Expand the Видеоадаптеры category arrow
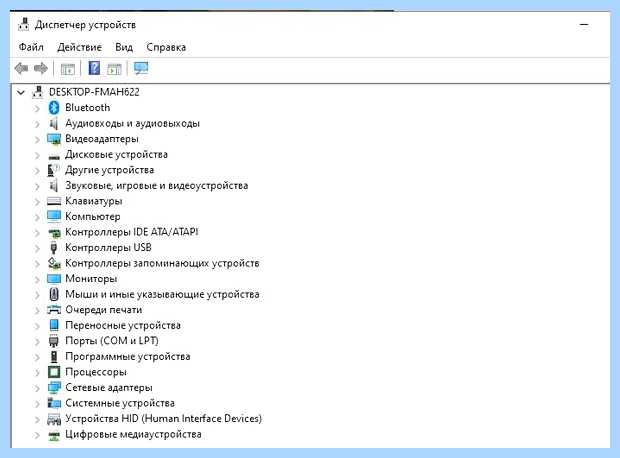620x458 pixels. tap(37, 139)
